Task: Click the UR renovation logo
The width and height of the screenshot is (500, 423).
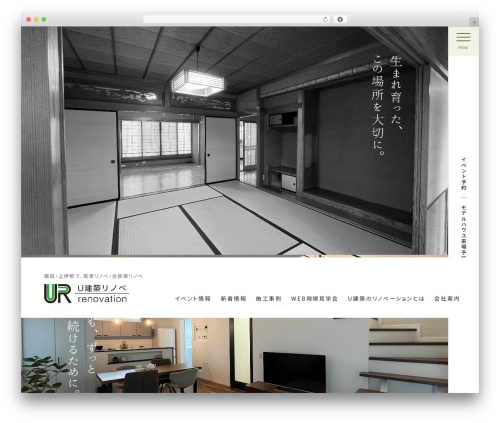Action: tap(86, 293)
